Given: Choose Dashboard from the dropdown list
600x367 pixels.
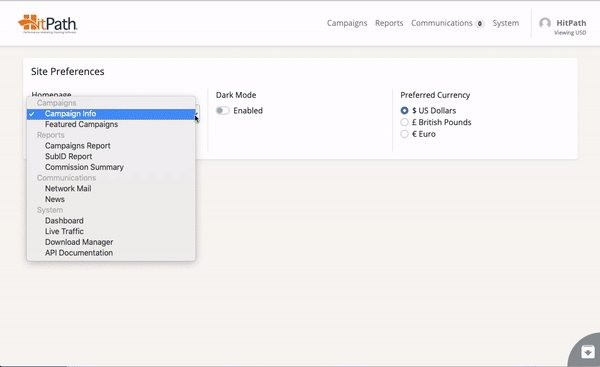Looking at the screenshot, I should (111, 221).
